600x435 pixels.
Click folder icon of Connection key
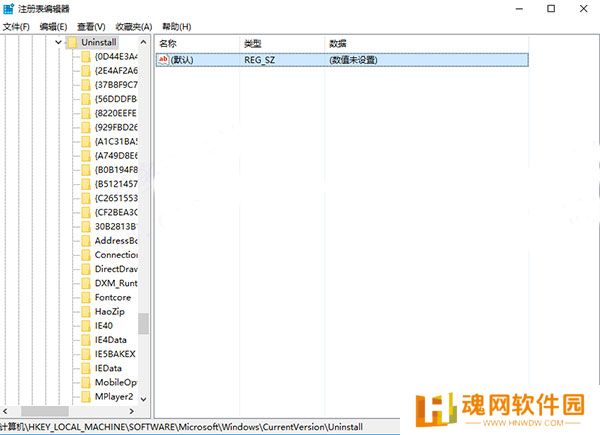(x=86, y=255)
